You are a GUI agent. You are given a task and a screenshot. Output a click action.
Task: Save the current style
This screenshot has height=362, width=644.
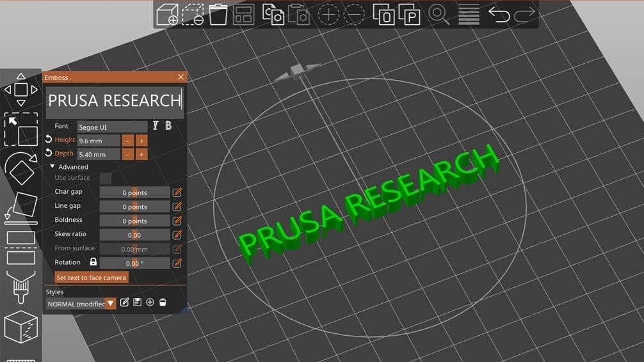[x=137, y=303]
